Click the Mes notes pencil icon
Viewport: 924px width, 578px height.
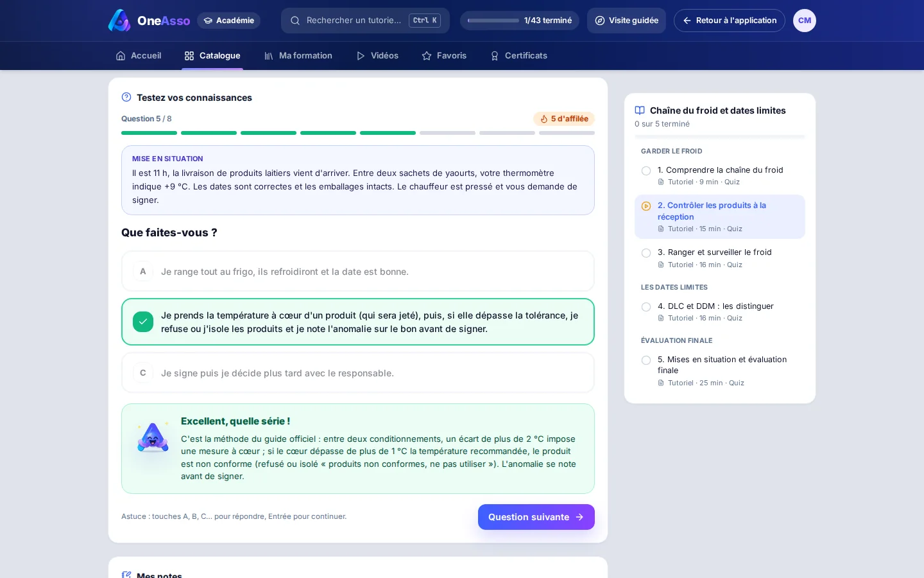pos(126,575)
